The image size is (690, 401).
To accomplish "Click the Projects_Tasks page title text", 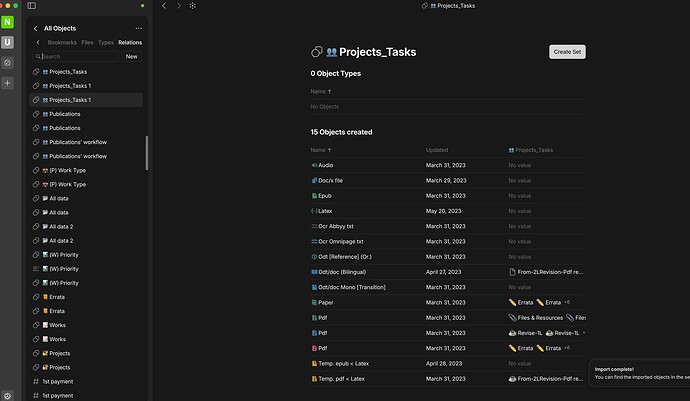I will click(378, 52).
